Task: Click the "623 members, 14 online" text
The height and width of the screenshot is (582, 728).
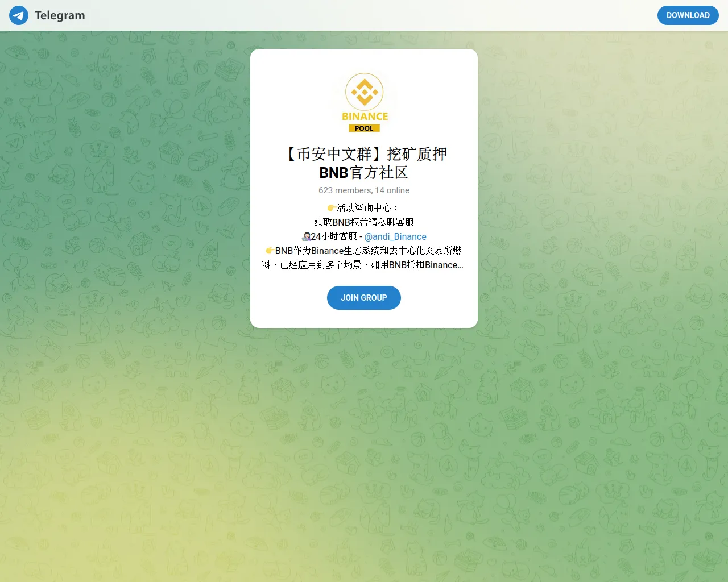Action: [364, 190]
